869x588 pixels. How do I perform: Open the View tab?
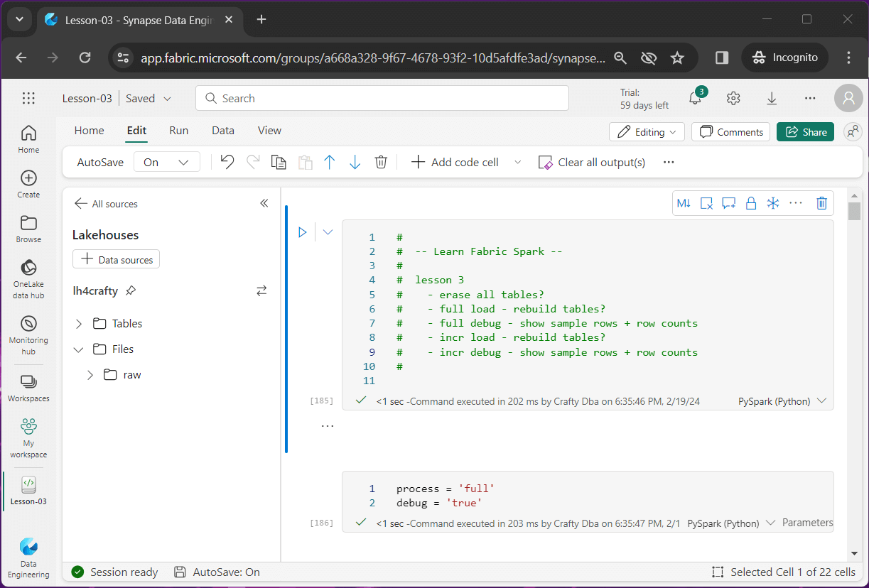269,131
